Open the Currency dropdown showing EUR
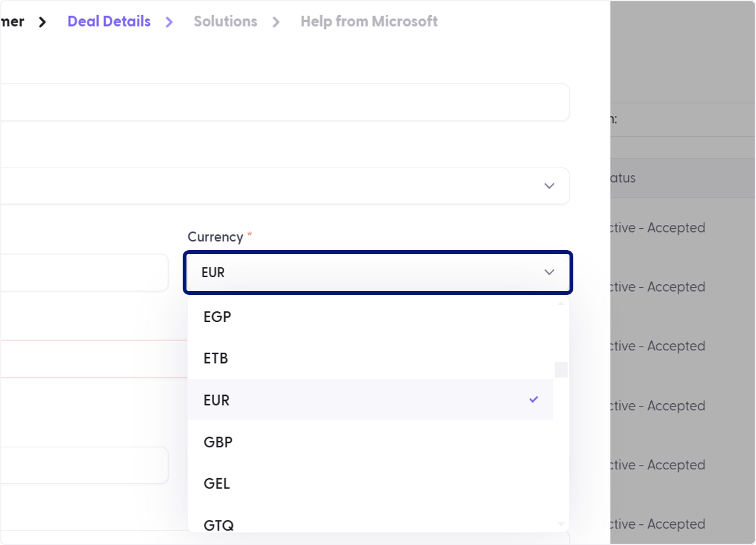Viewport: 756px width, 545px height. tap(377, 272)
